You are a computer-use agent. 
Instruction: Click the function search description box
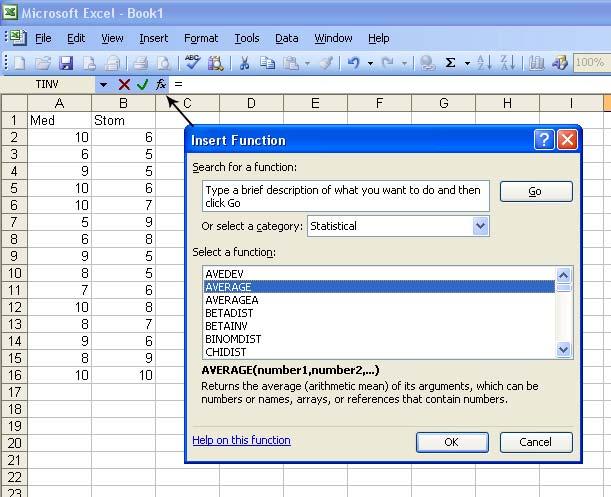[346, 196]
